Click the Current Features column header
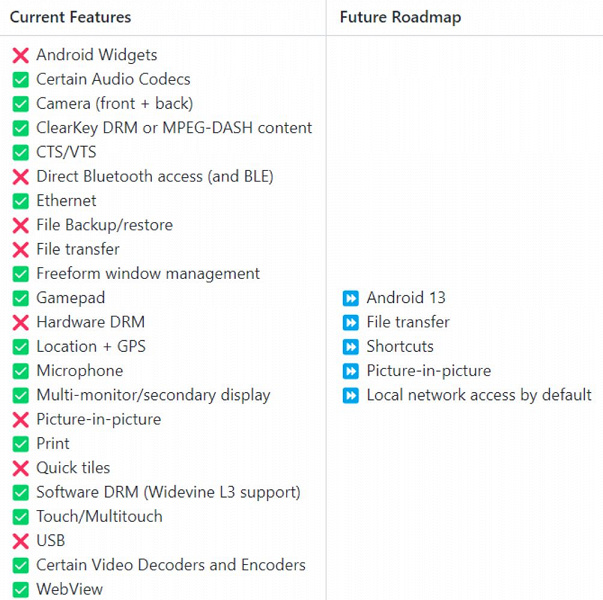 (x=70, y=17)
